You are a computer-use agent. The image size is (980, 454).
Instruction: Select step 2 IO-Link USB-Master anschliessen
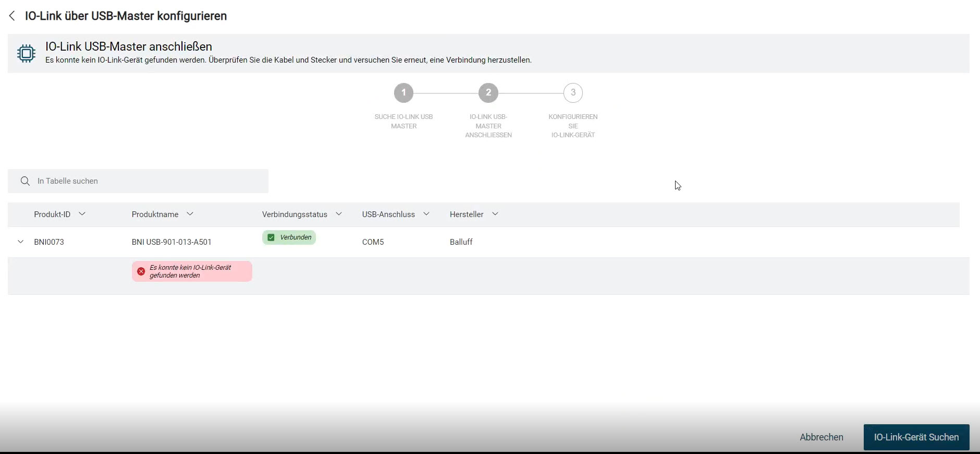[x=488, y=93]
